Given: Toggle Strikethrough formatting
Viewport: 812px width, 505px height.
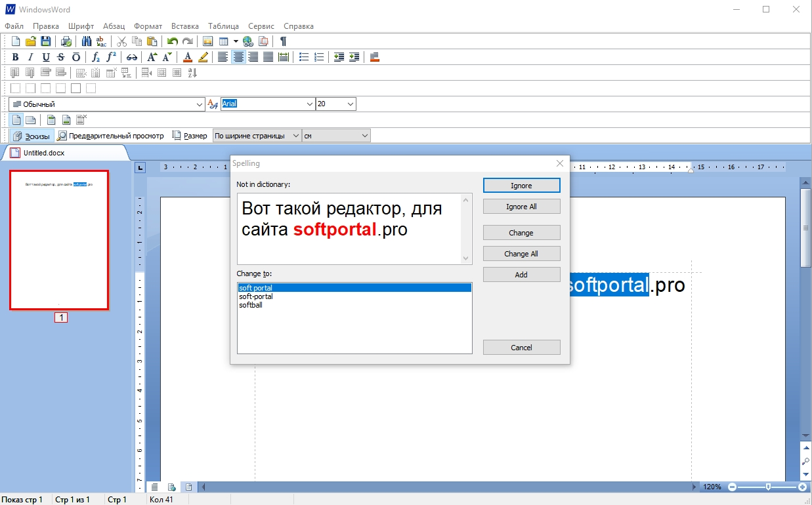Looking at the screenshot, I should [x=61, y=57].
